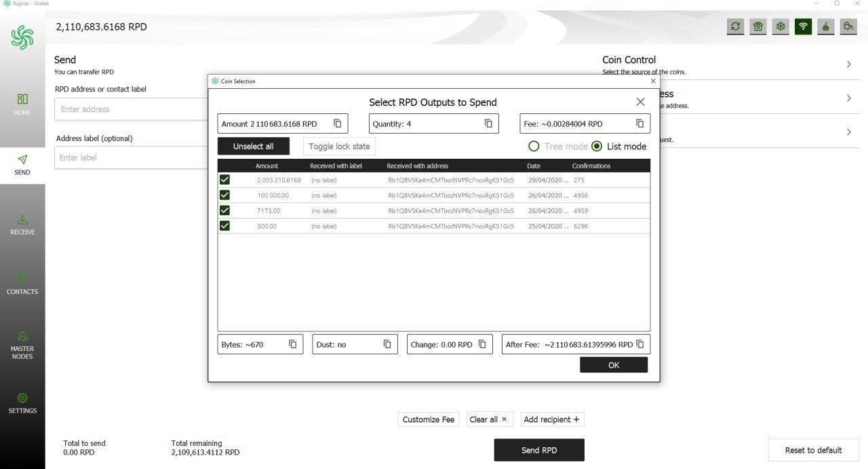Viewport: 868px width, 469px height.
Task: Copy the Quantity value with its copy icon
Action: 488,124
